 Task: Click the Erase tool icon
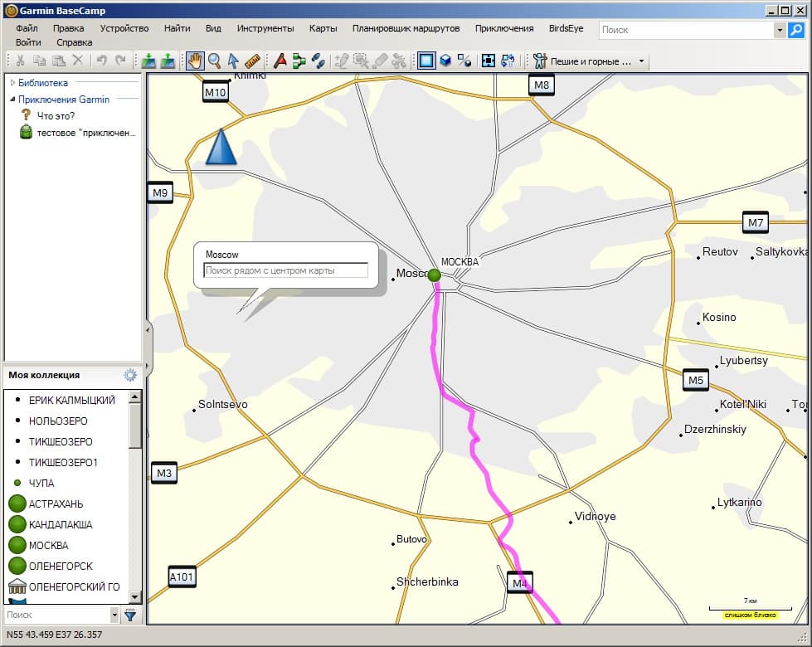tap(380, 61)
